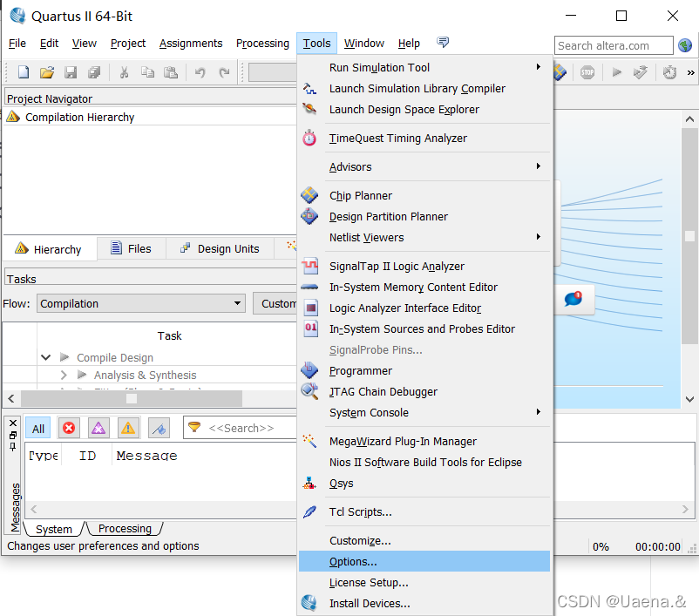This screenshot has height=616, width=699.
Task: Choose Launch Simulation Library Compiler
Action: 424,89
